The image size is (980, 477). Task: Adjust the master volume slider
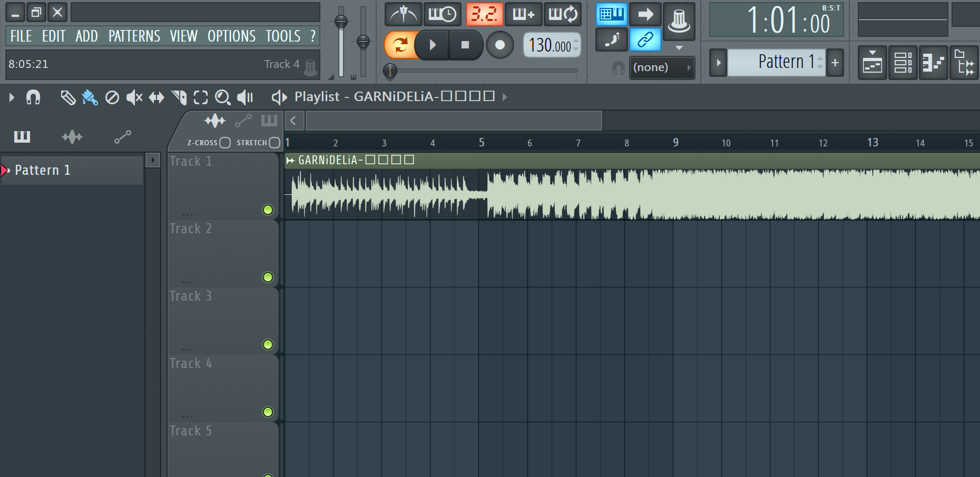[341, 22]
